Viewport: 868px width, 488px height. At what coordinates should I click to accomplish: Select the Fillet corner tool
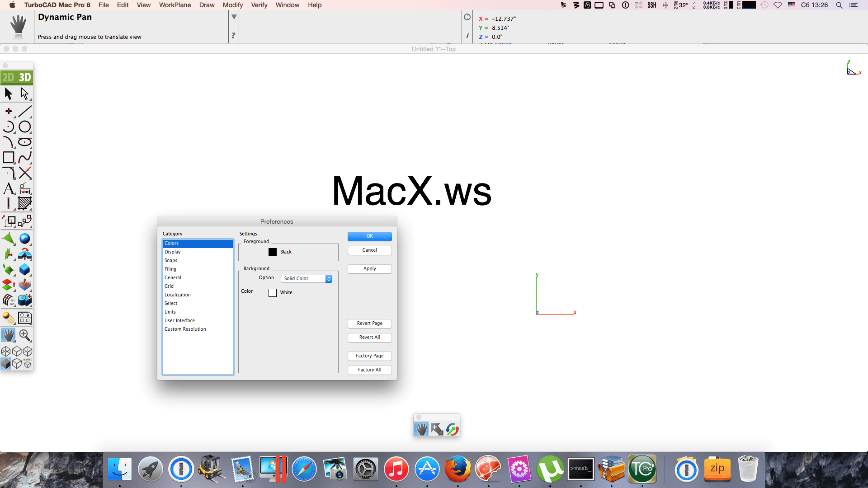[x=9, y=173]
